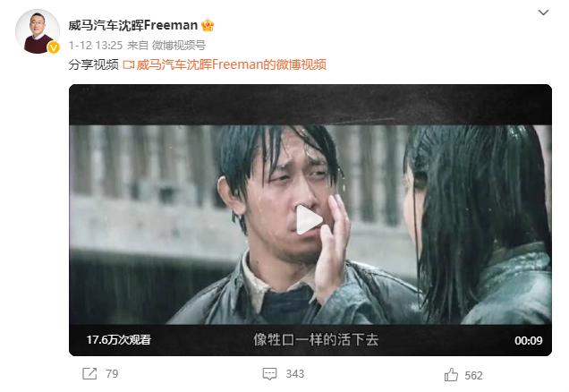
Task: Like the post with thumbs-up icon
Action: pos(451,375)
